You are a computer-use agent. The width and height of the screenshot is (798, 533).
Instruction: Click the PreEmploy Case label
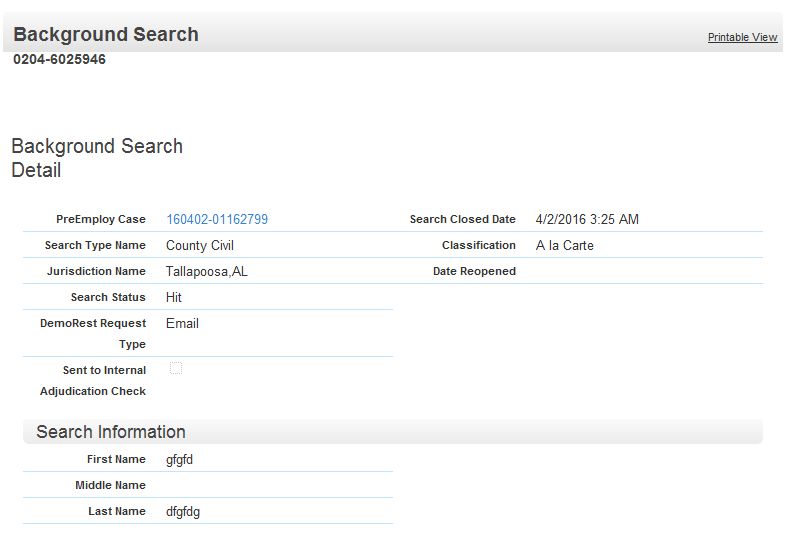101,219
